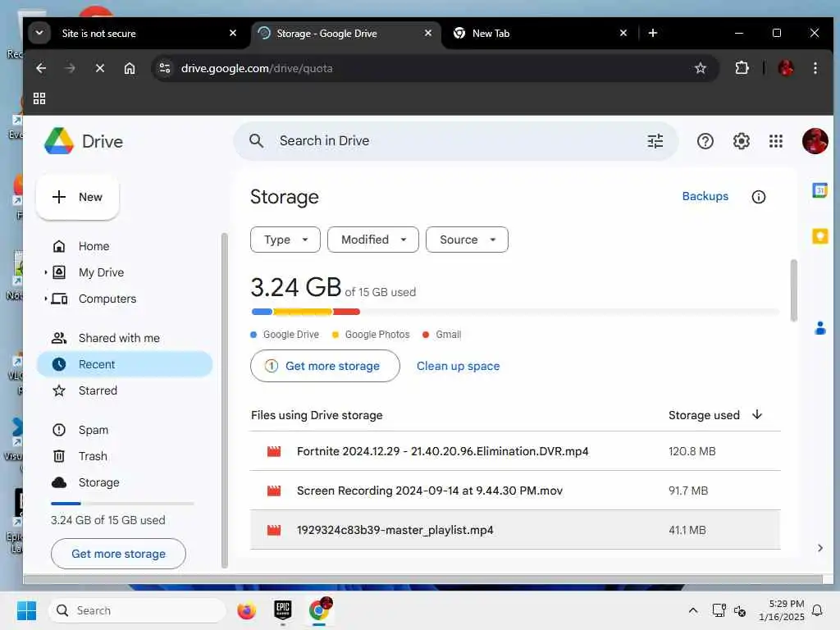Click the search magnifier icon in Drive
The height and width of the screenshot is (630, 840).
pyautogui.click(x=256, y=141)
